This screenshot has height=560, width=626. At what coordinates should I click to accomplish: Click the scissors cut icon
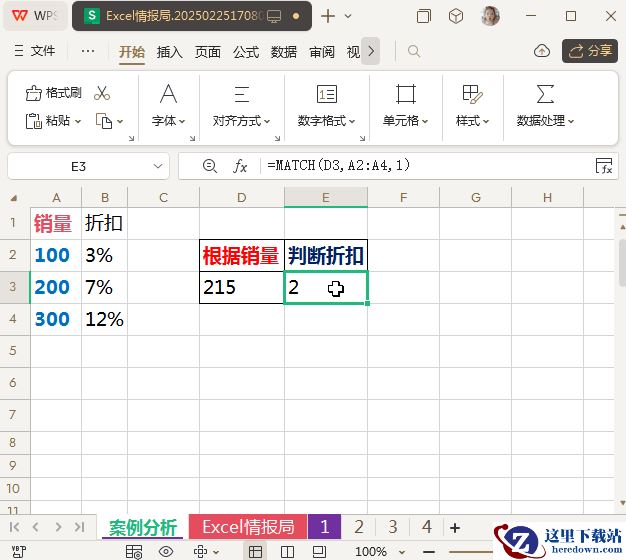pyautogui.click(x=102, y=93)
